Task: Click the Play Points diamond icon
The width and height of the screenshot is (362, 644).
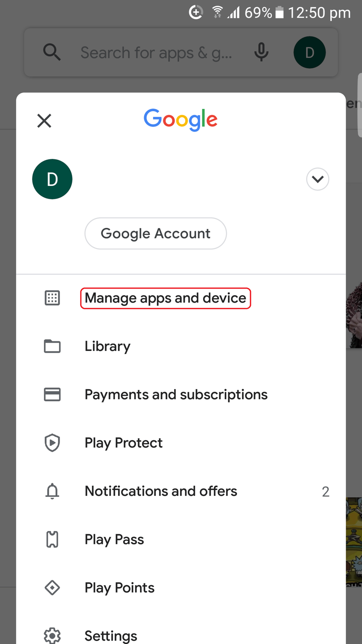Action: click(x=52, y=588)
